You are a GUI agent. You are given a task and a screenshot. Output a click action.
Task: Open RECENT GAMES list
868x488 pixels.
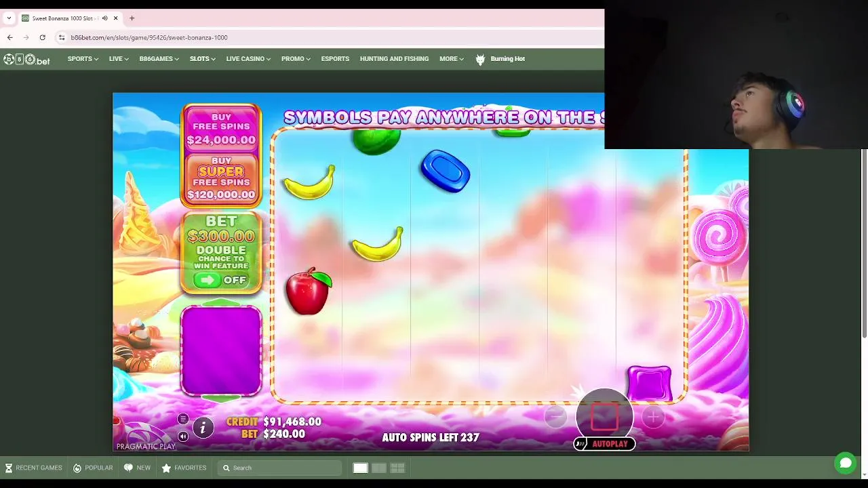pyautogui.click(x=33, y=468)
